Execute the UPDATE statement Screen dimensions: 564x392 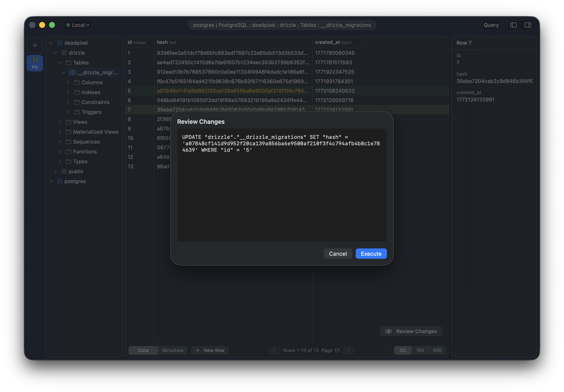click(x=371, y=253)
